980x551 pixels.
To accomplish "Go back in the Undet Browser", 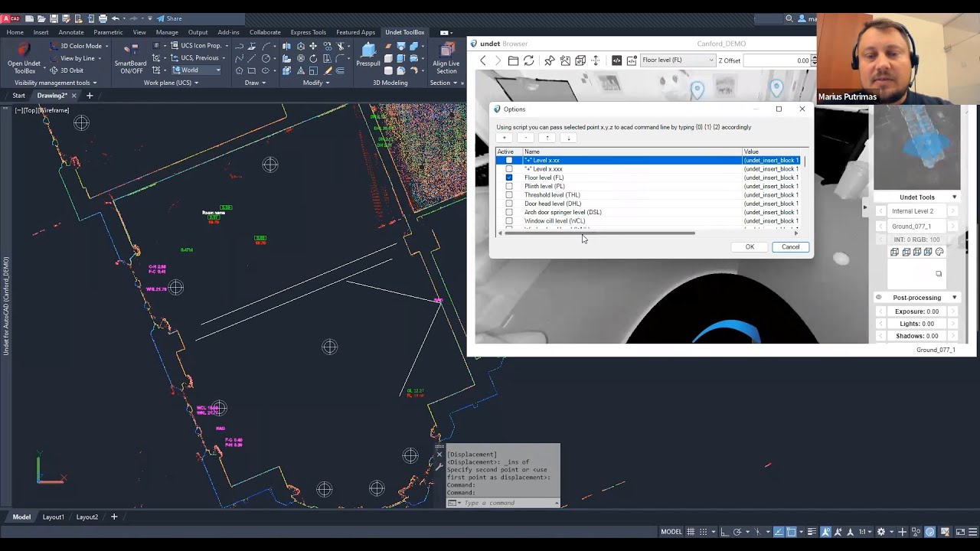I will point(482,60).
